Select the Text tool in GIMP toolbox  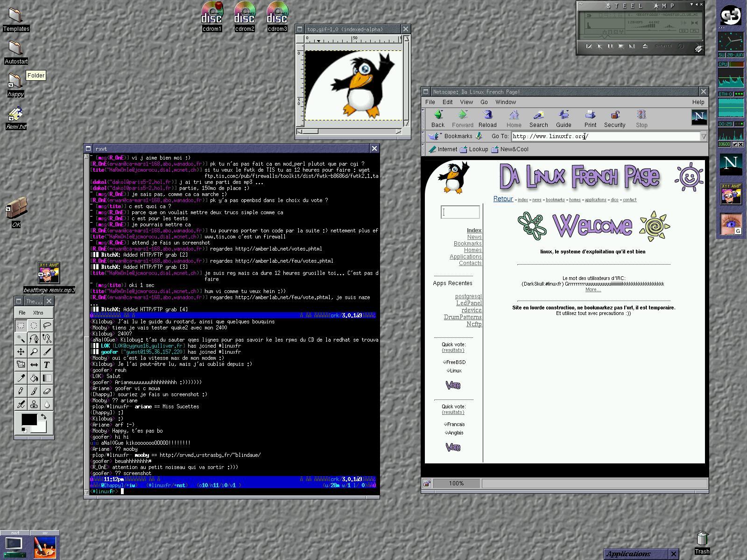tap(47, 365)
